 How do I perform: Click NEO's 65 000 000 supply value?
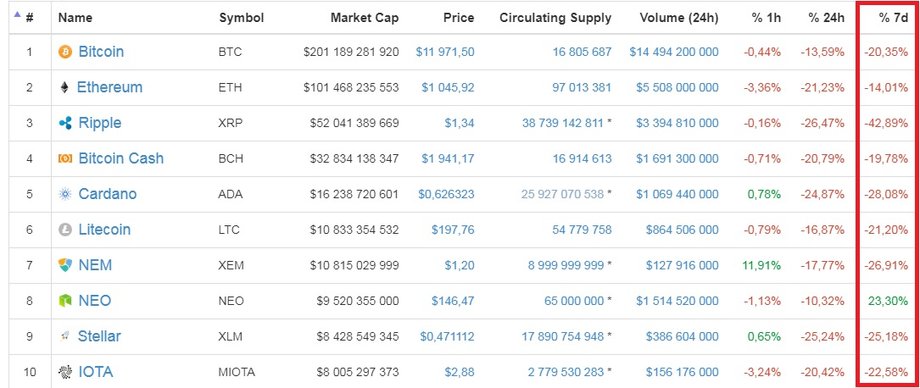coord(573,301)
